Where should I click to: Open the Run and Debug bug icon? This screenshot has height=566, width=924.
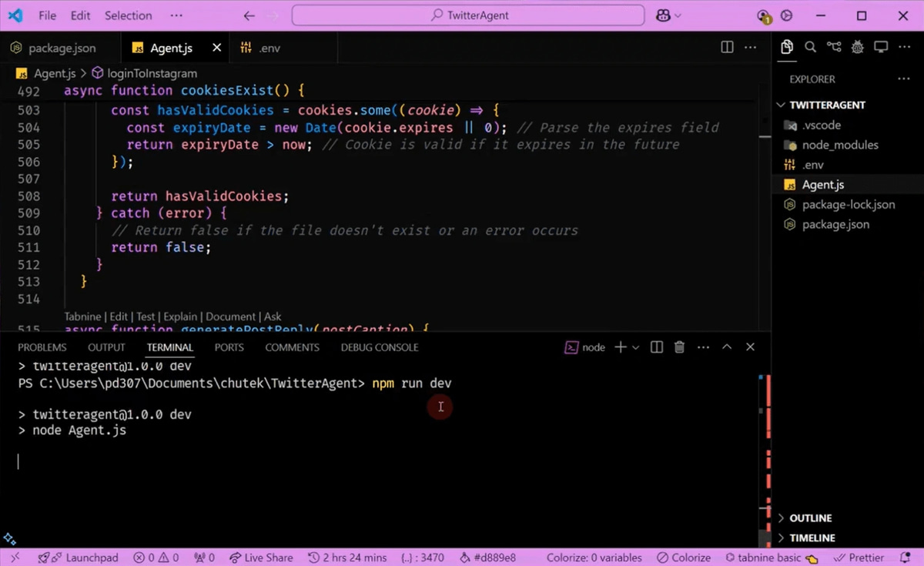click(857, 48)
